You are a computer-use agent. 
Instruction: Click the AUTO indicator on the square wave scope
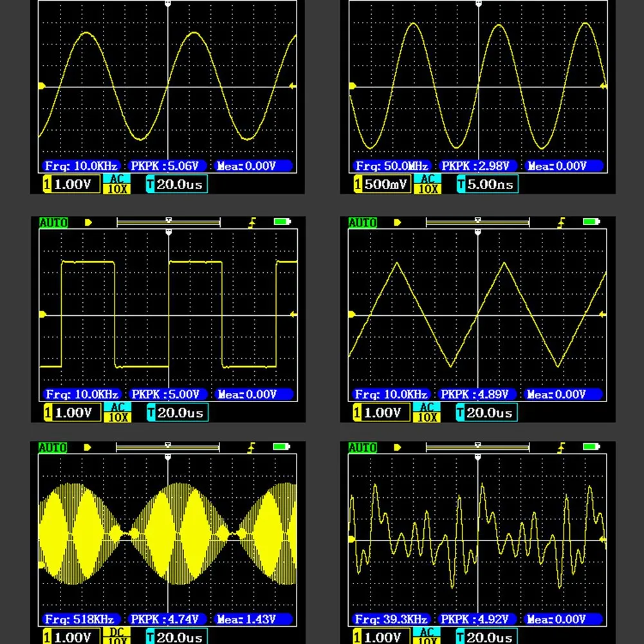click(x=53, y=223)
